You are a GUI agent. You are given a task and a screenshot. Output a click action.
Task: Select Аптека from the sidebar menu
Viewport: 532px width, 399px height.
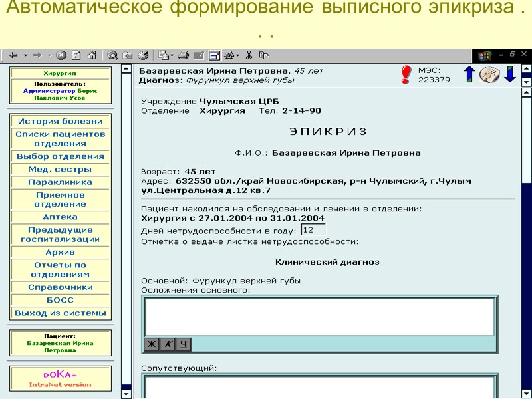61,216
